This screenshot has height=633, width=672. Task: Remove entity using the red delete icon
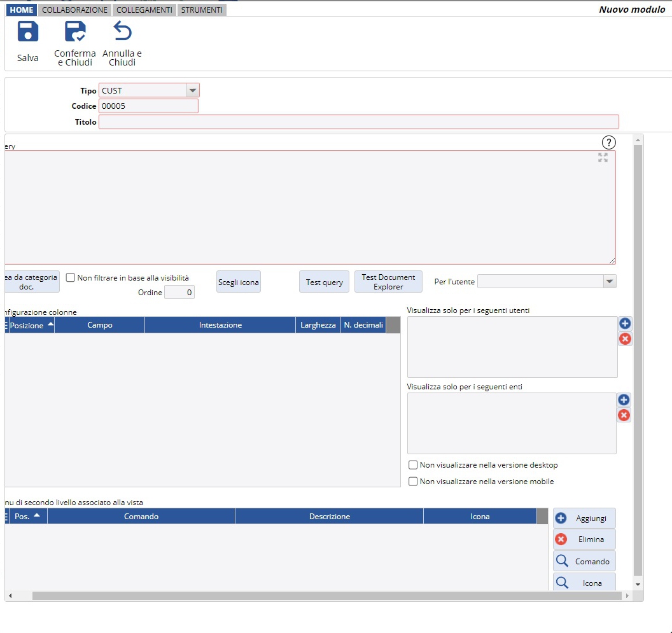click(x=624, y=415)
